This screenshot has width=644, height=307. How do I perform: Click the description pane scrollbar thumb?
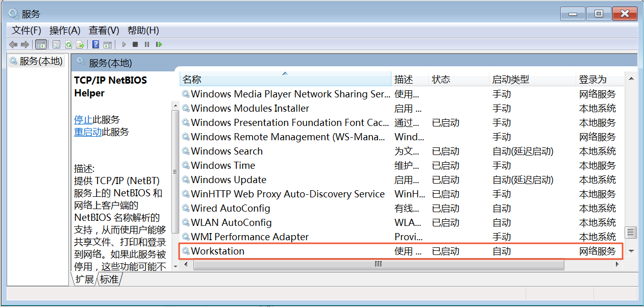pos(176,172)
